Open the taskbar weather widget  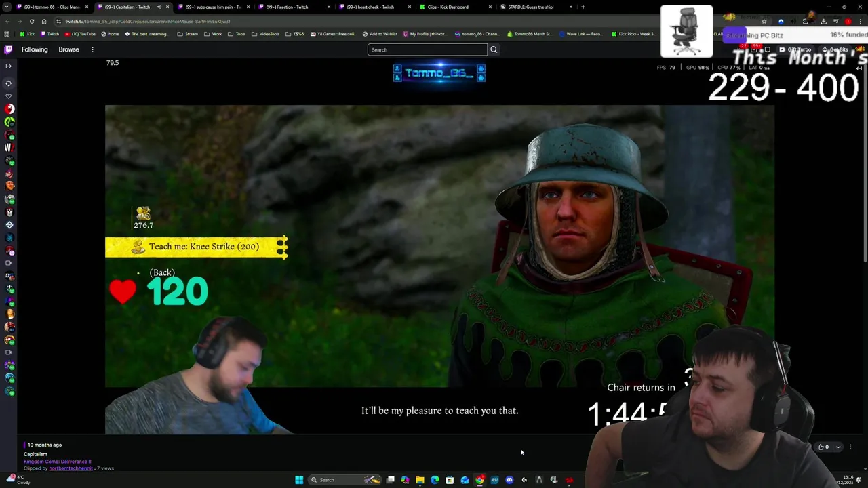click(19, 480)
